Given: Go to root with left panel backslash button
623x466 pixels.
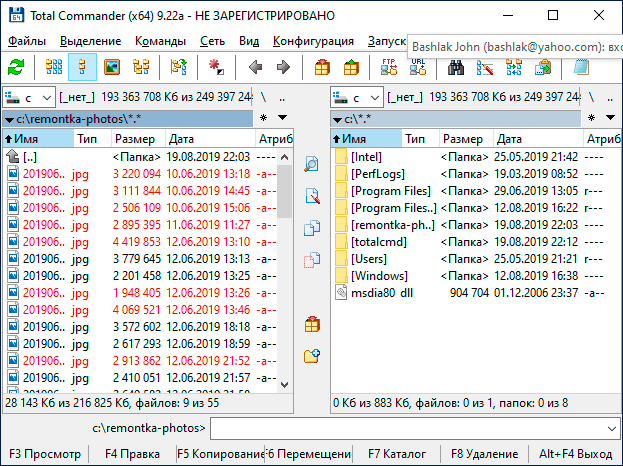Looking at the screenshot, I should pyautogui.click(x=263, y=97).
